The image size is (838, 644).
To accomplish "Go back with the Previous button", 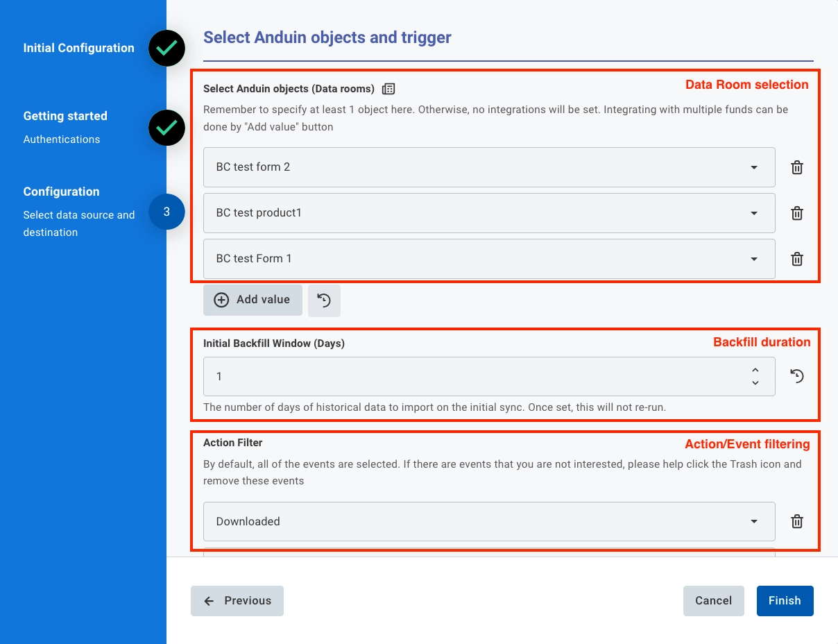I will (x=237, y=601).
